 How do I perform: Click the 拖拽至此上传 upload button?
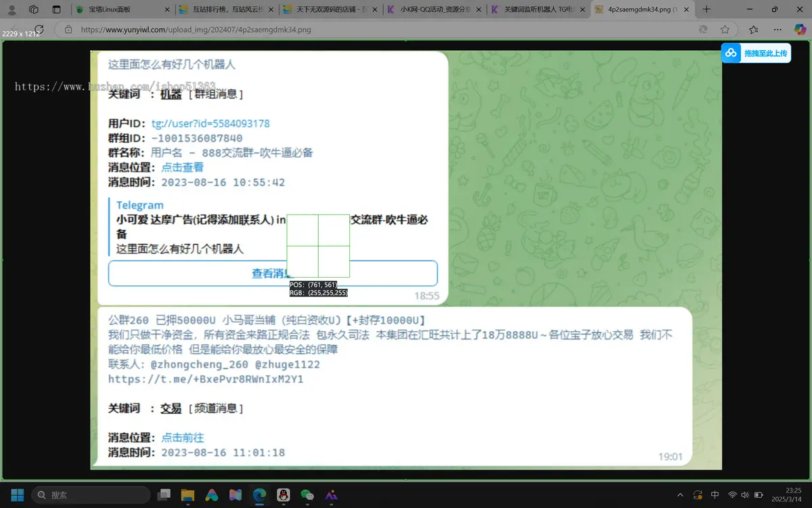point(756,53)
